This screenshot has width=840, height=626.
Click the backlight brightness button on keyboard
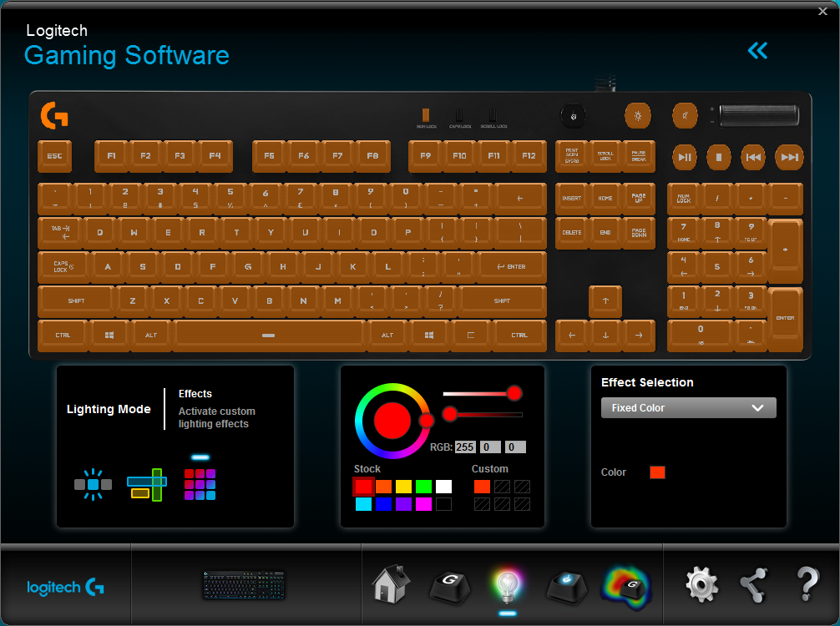tap(637, 116)
